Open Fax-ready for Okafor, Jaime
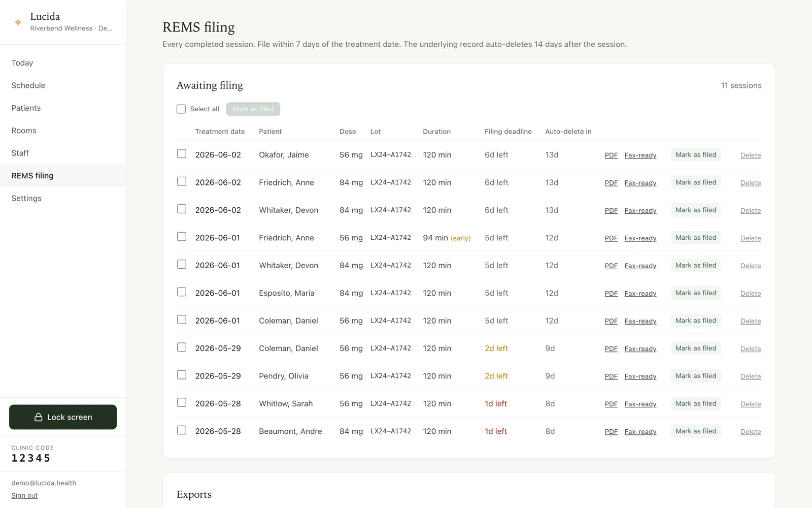This screenshot has width=812, height=508. (x=640, y=155)
